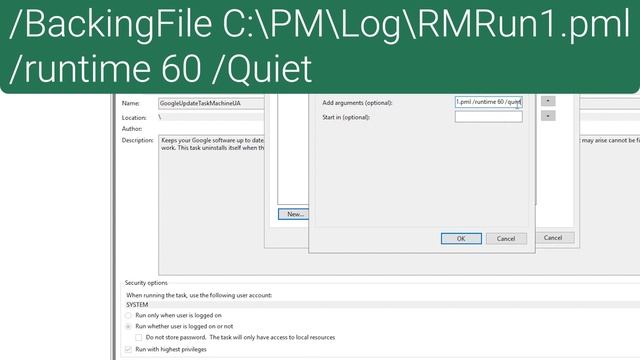Click the SYSTEM user account text

(x=137, y=305)
